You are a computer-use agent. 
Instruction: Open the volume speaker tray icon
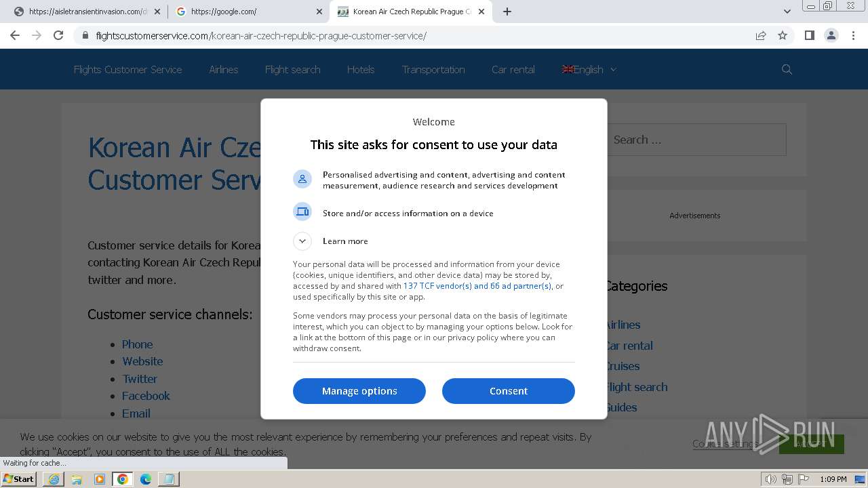770,479
